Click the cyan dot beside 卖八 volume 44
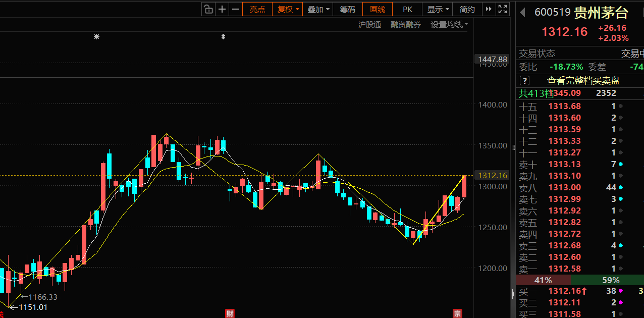Viewport: 644px width, 318px height. coord(621,187)
